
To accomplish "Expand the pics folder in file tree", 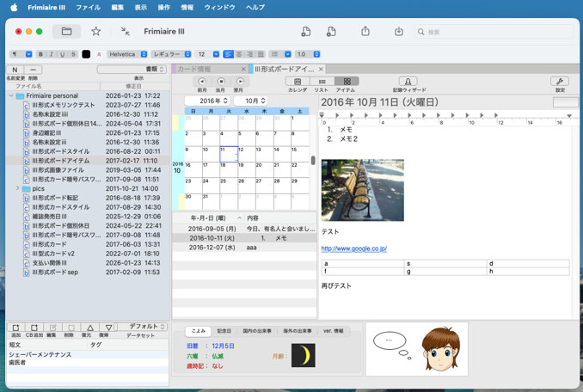I will click(x=18, y=188).
